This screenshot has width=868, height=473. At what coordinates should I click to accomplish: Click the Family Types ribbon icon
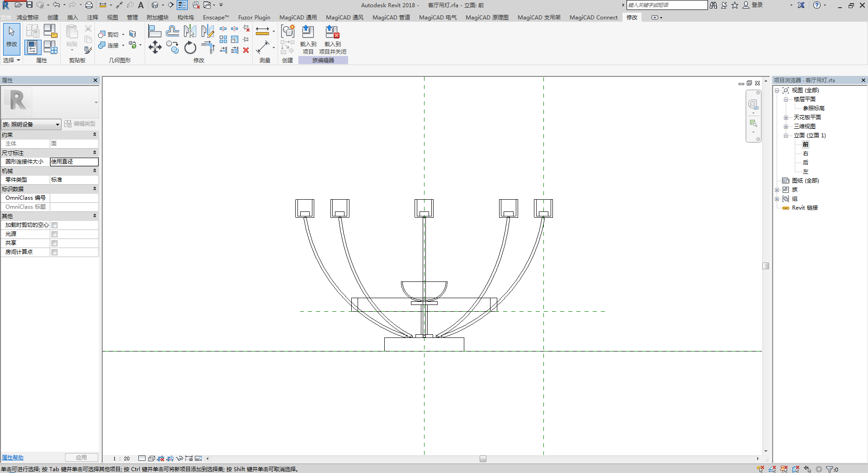[x=50, y=47]
